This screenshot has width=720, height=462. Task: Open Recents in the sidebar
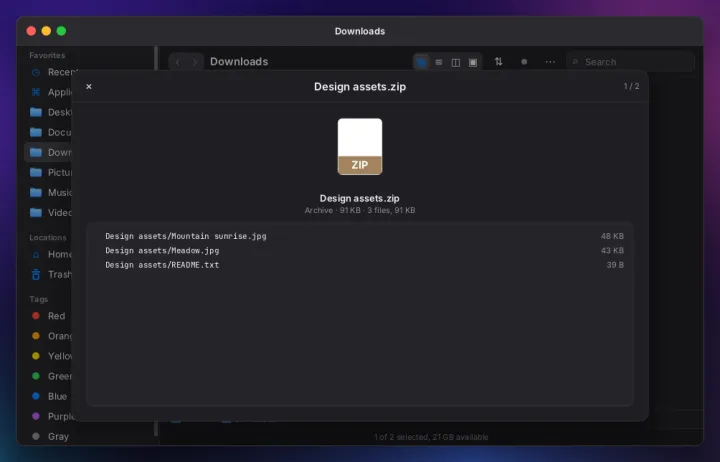click(51, 72)
